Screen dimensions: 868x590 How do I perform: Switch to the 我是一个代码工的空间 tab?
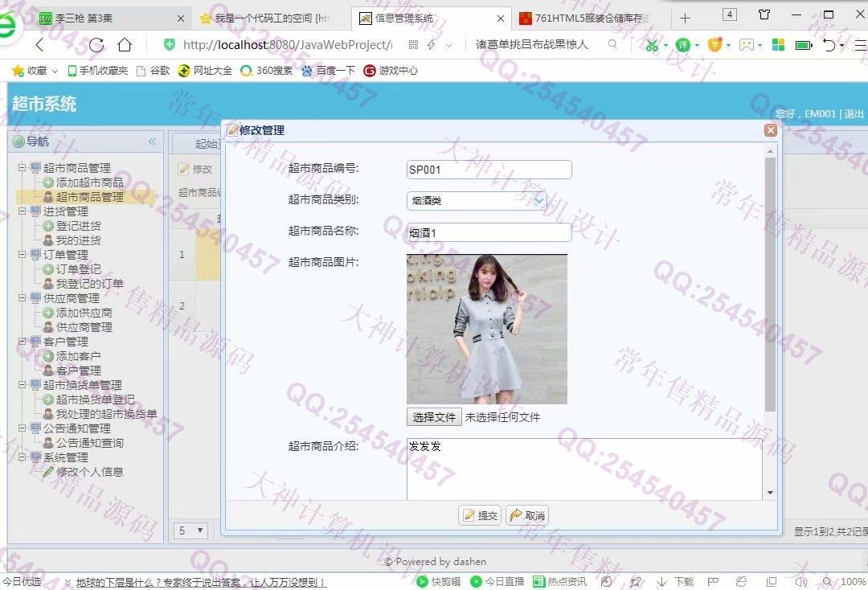(x=270, y=18)
